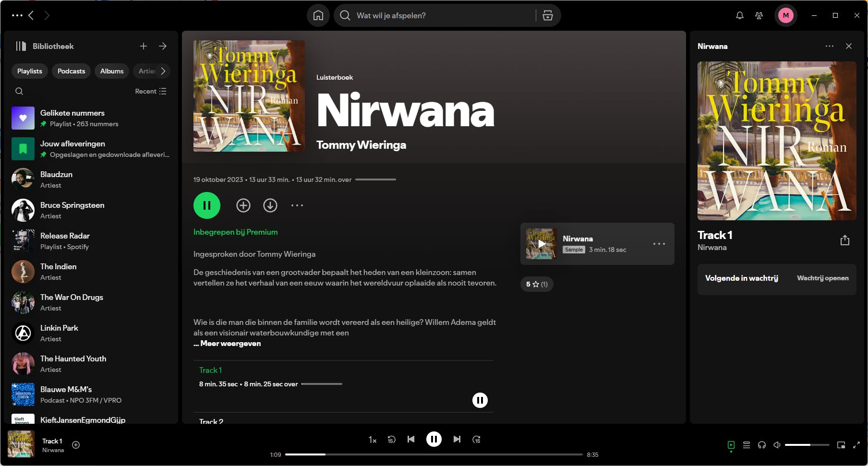Viewport: 868px width, 466px height.
Task: Open Jouw afleveringen
Action: [x=91, y=149]
